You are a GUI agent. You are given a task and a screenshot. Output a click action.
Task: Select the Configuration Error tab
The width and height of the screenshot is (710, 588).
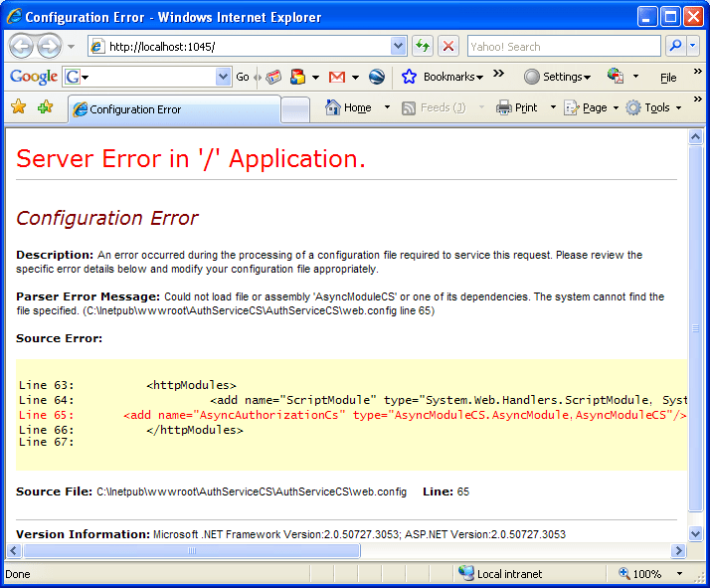(174, 109)
